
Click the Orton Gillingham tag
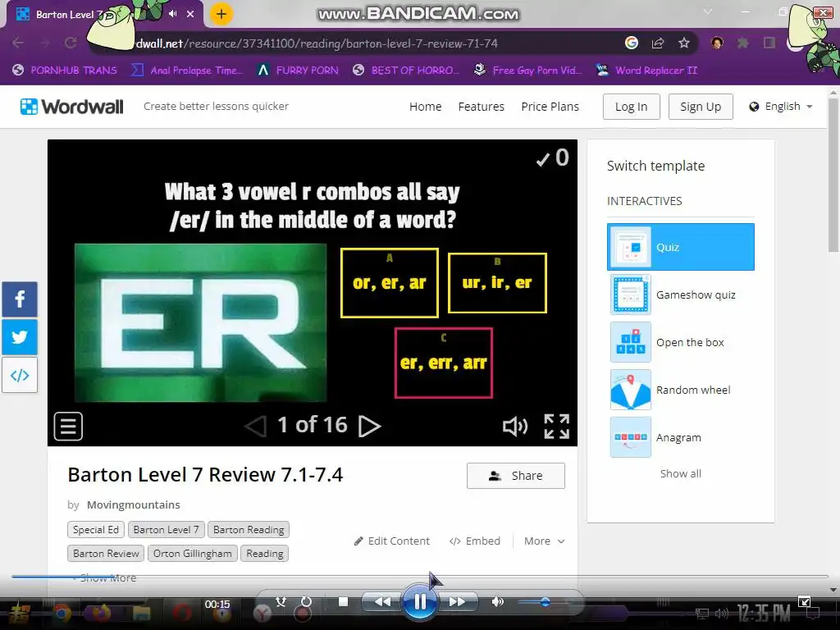tap(192, 554)
